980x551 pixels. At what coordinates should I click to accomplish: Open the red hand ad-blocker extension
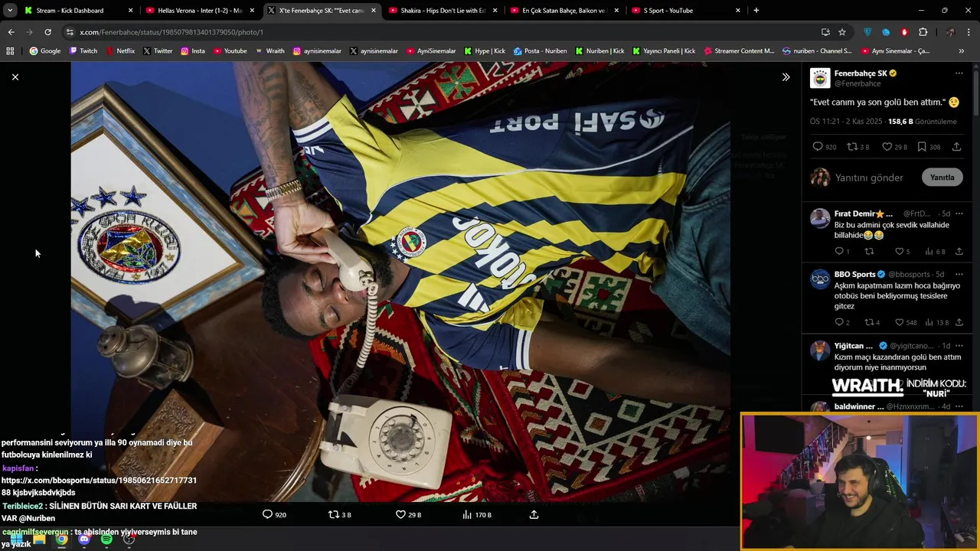[904, 32]
